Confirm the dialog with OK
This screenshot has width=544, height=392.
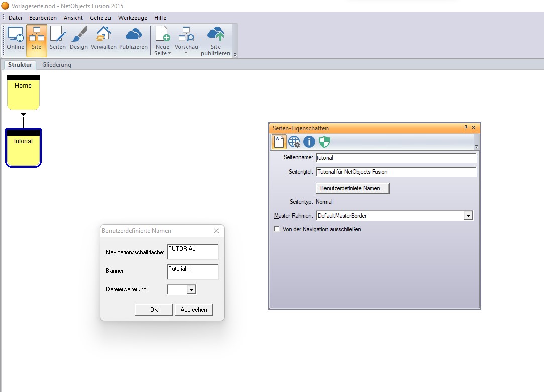154,310
